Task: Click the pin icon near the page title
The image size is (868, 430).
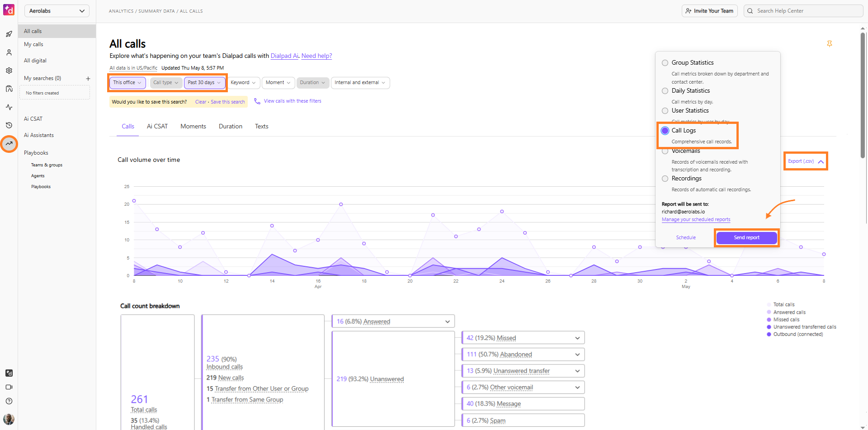Action: point(830,44)
